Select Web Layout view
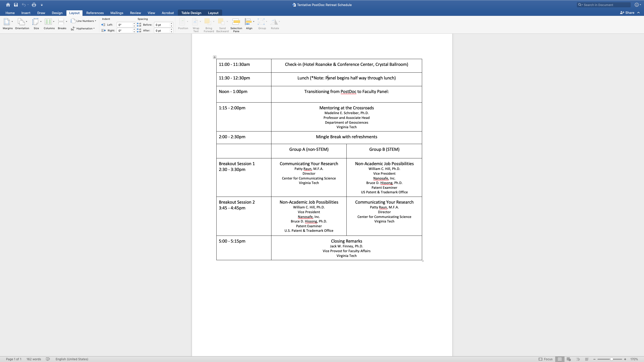 569,359
